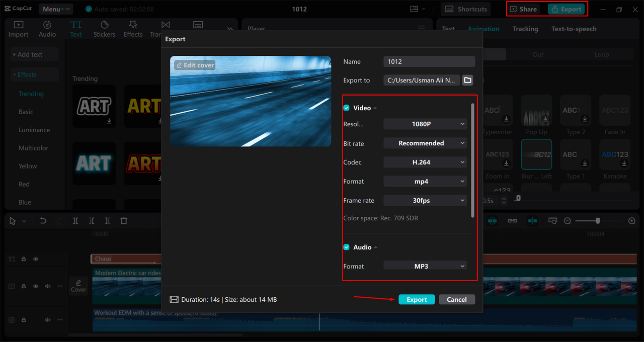This screenshot has height=342, width=644.
Task: Open the Codec H.264 dropdown
Action: click(x=425, y=162)
